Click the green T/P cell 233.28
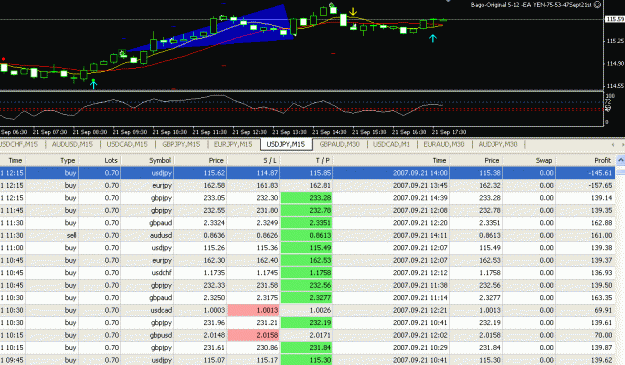 (306, 198)
